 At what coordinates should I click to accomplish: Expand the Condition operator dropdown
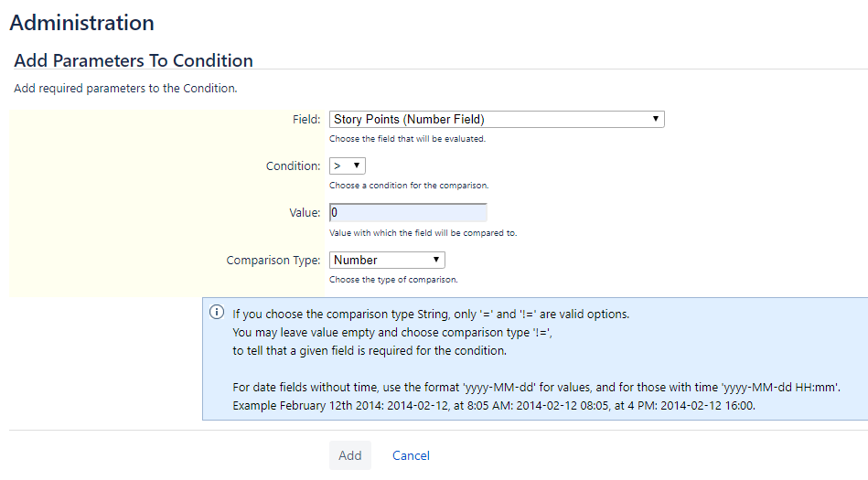point(347,165)
